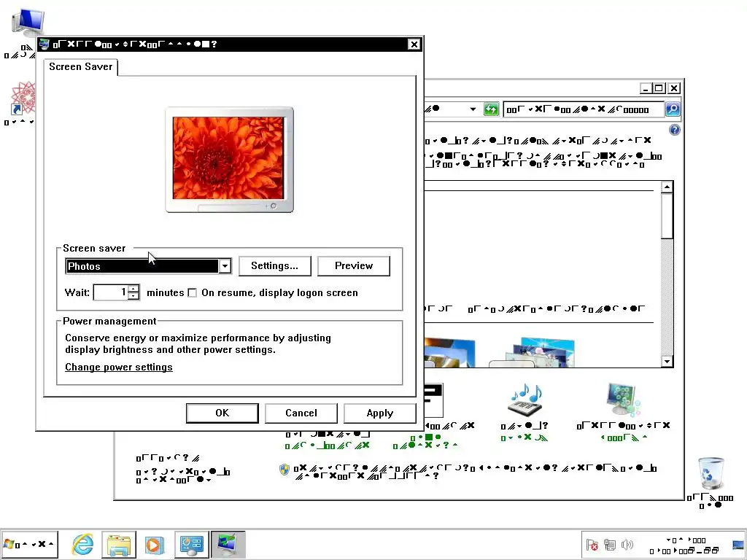Screen dimensions: 747x560
Task: Click the Preview button
Action: [354, 265]
